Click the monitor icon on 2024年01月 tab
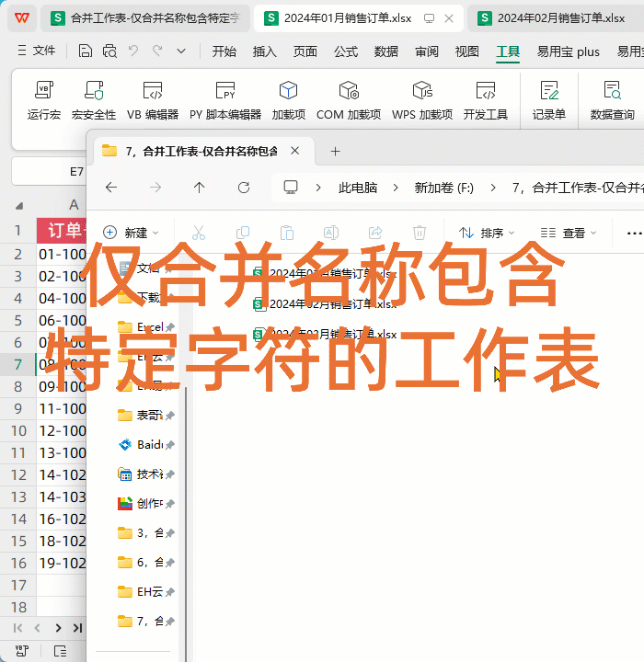644x662 pixels. click(x=429, y=18)
